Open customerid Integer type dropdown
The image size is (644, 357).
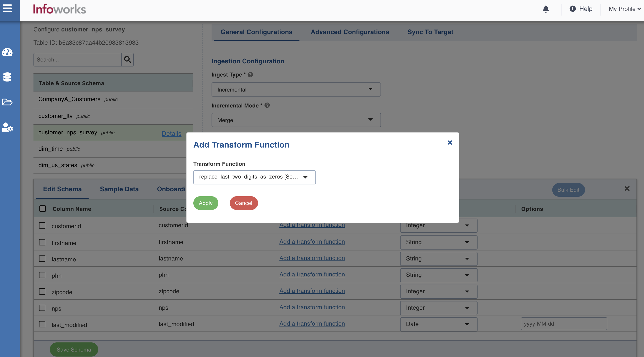pyautogui.click(x=439, y=225)
